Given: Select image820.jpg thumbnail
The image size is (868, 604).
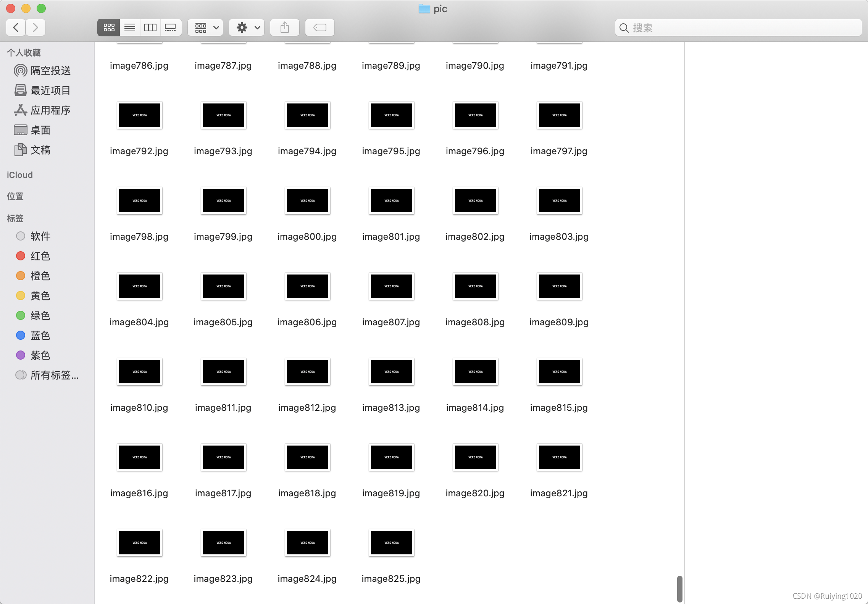Looking at the screenshot, I should click(x=476, y=457).
